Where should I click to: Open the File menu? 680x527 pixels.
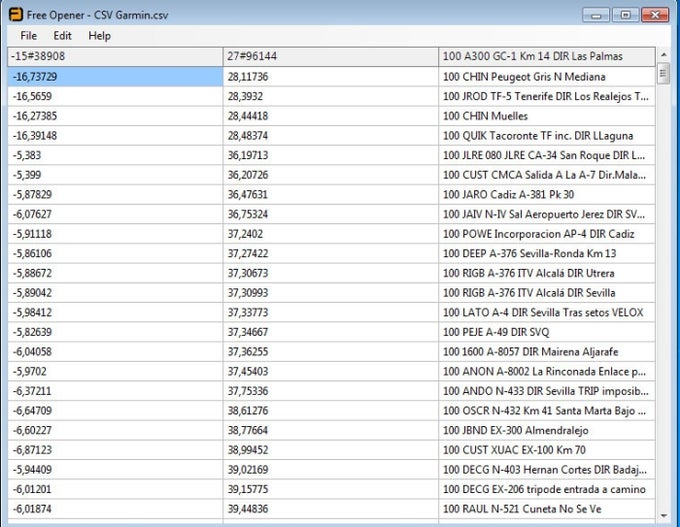point(29,36)
